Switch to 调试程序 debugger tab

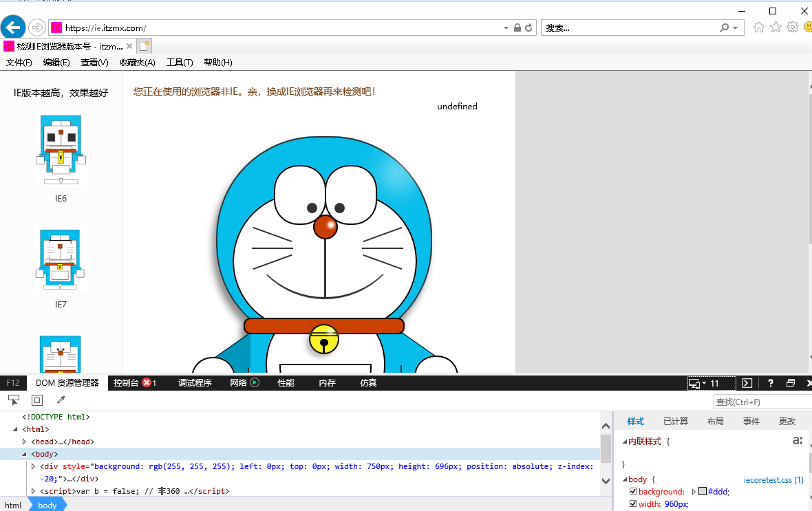pos(195,382)
